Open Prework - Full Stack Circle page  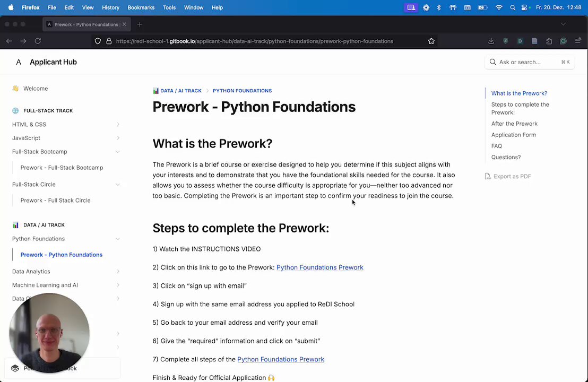coord(56,200)
